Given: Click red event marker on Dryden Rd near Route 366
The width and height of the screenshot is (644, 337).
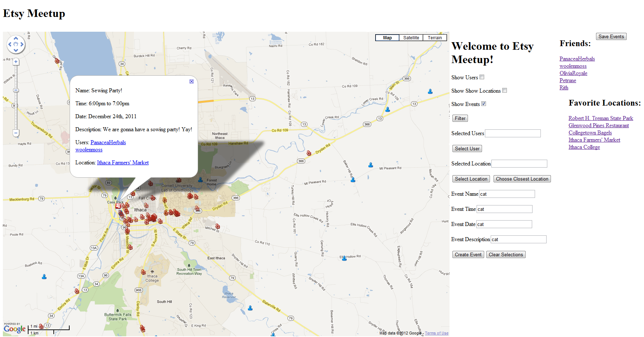Looking at the screenshot, I should pos(309,153).
